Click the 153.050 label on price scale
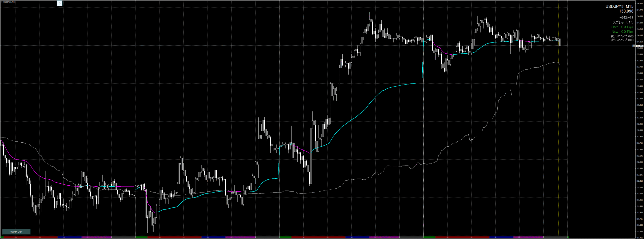 click(639, 118)
